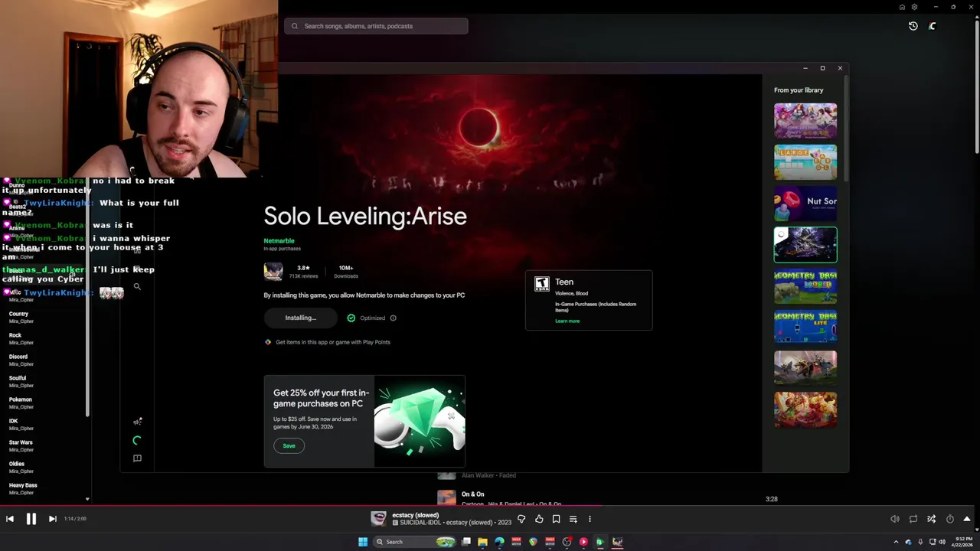
Task: Click the ESRB Teen rating icon
Action: 541,284
